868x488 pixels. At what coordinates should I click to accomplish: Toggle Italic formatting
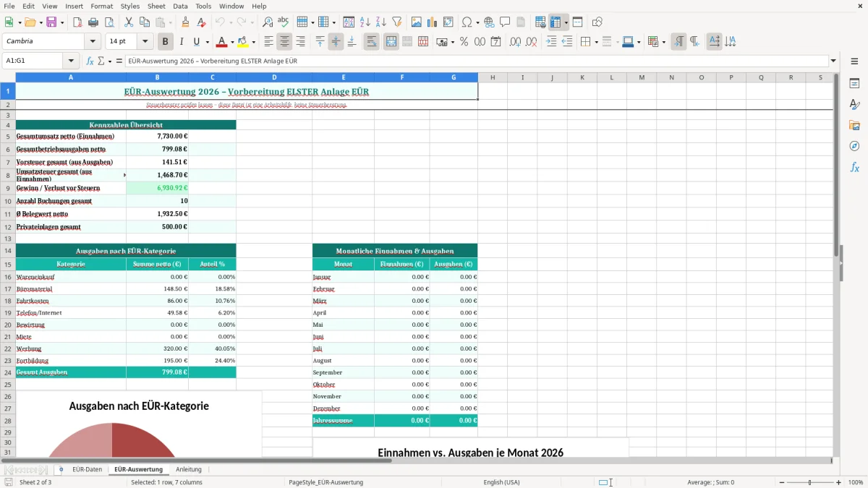[x=182, y=42]
